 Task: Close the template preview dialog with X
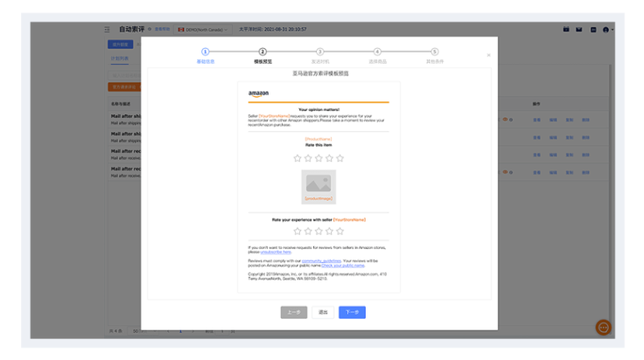coord(488,55)
